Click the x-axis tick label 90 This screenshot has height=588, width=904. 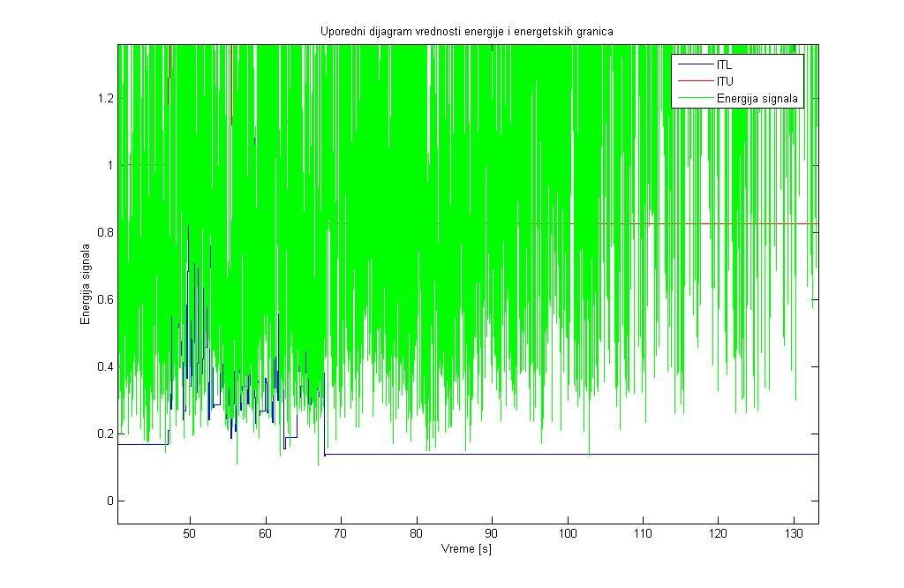tap(492, 534)
